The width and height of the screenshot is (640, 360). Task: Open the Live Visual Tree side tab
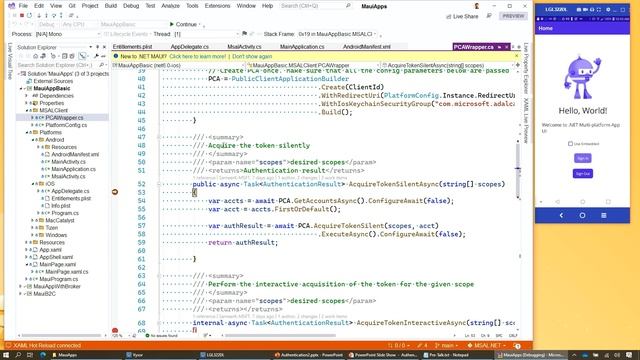(10, 61)
